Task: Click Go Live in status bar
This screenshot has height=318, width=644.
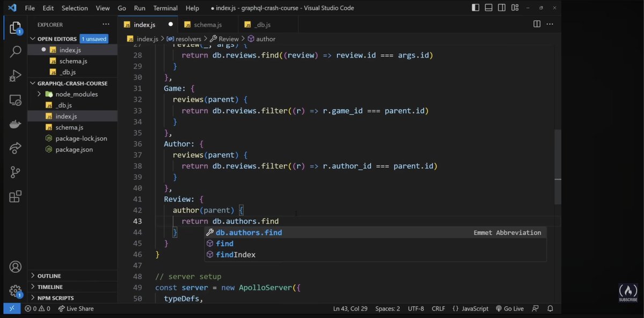Action: pyautogui.click(x=510, y=308)
